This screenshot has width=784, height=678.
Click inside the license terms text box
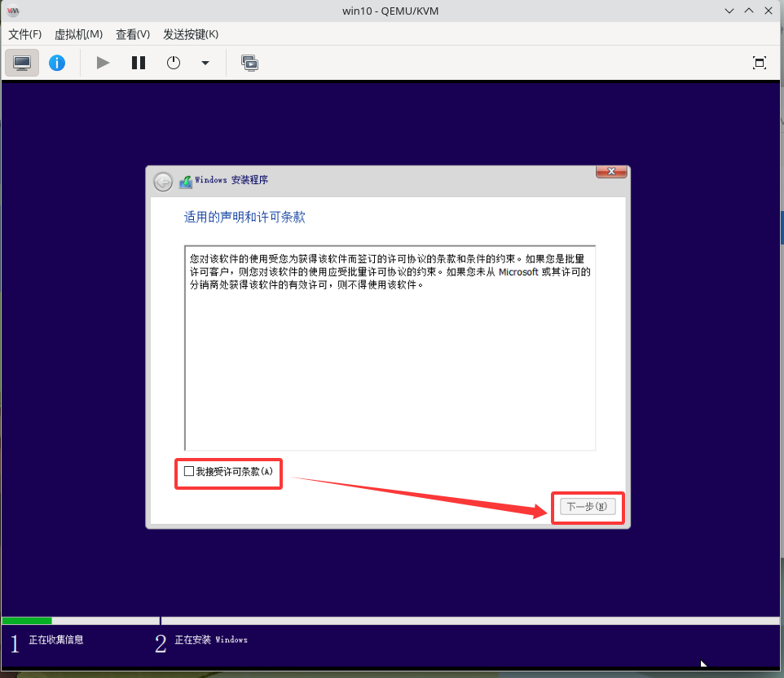(x=390, y=348)
